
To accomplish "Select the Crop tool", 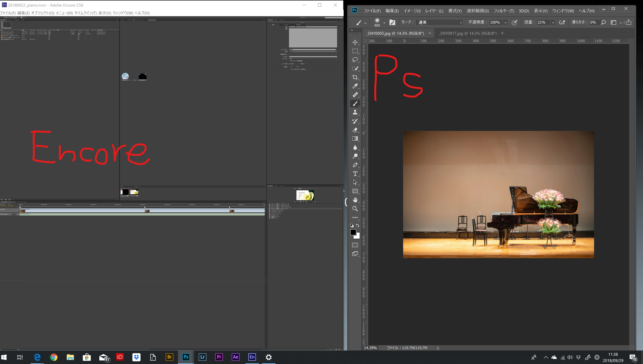I will pos(355,77).
